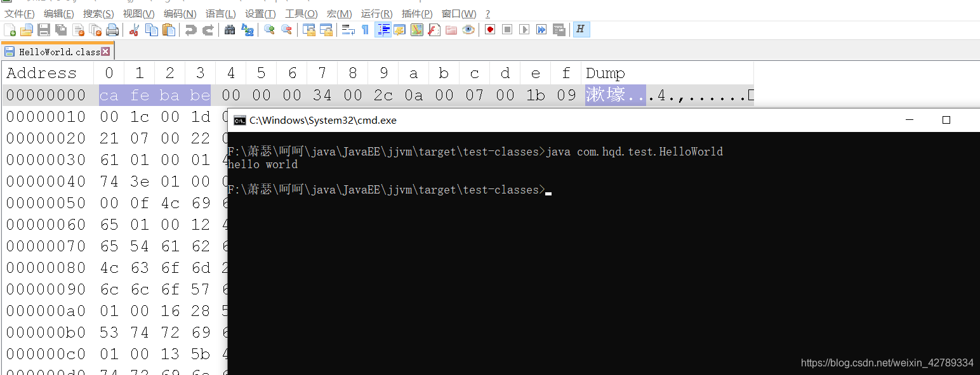Toggle synchronized horizontal scrolling icon
Image resolution: width=980 pixels, height=375 pixels.
pos(326,29)
